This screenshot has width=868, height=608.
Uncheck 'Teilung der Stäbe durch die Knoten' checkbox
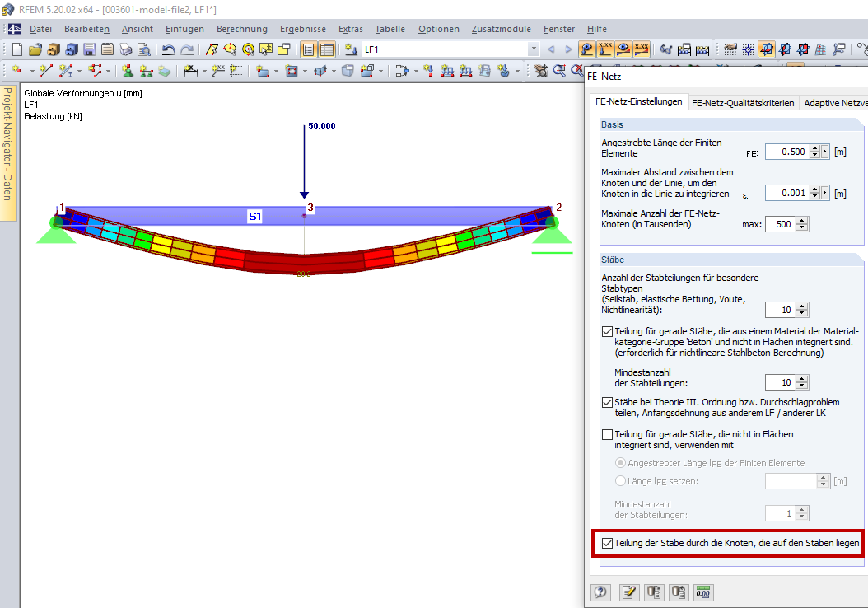(x=607, y=543)
